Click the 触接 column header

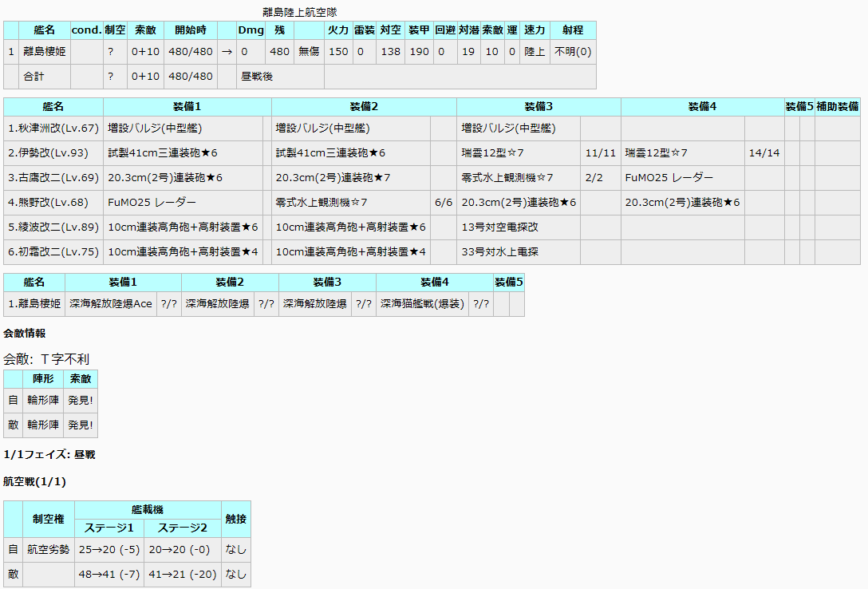[236, 519]
